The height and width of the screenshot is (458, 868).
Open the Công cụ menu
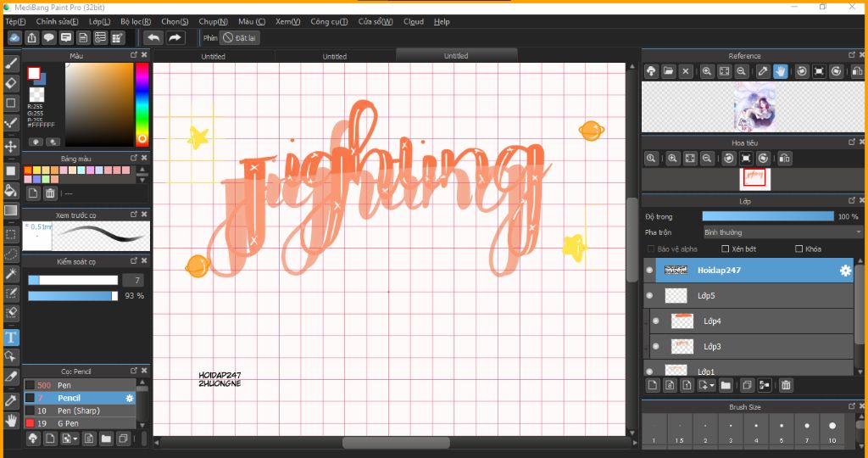329,21
